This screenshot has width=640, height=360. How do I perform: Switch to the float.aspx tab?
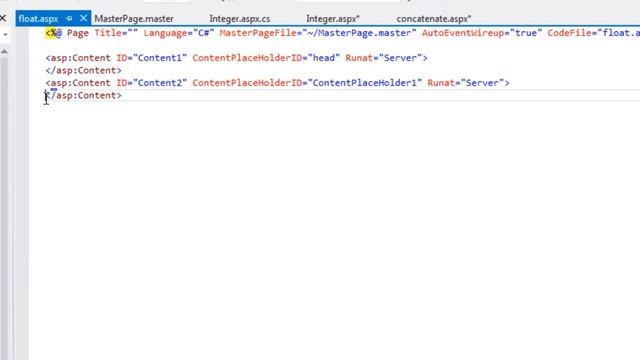pos(38,19)
